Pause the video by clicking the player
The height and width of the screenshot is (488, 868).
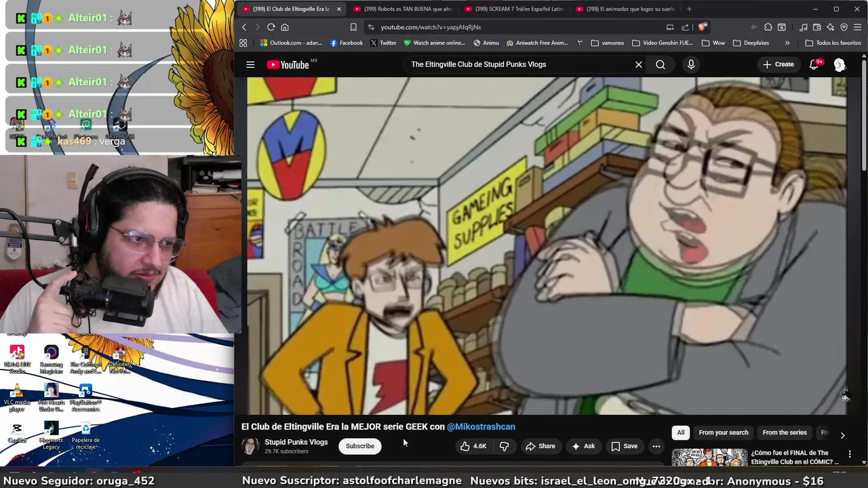coord(547,245)
